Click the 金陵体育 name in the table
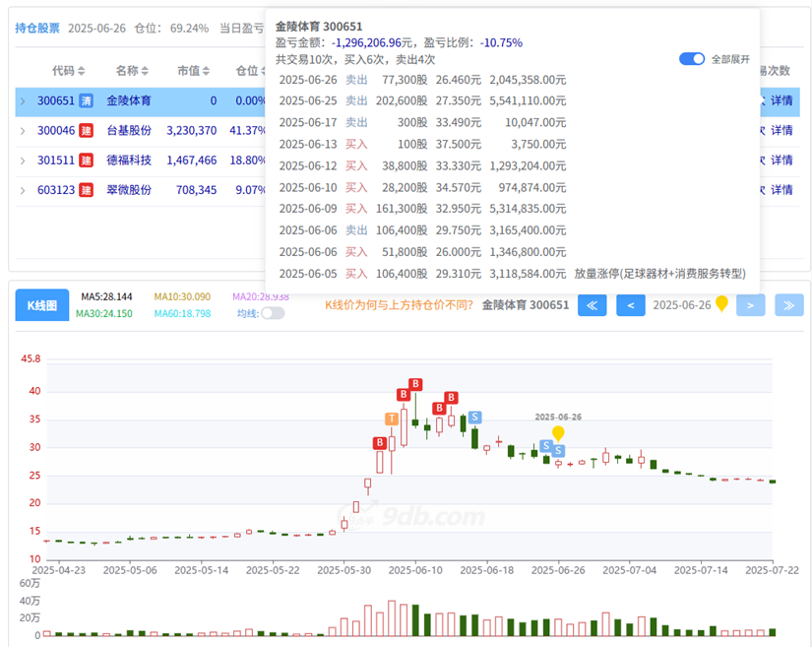The image size is (812, 647). tap(129, 100)
